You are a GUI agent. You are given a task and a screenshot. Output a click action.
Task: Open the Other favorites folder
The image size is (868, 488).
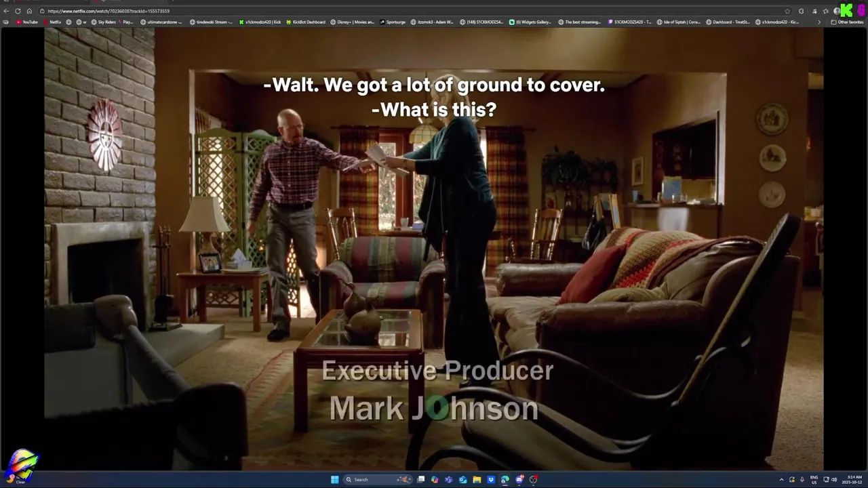pos(847,22)
